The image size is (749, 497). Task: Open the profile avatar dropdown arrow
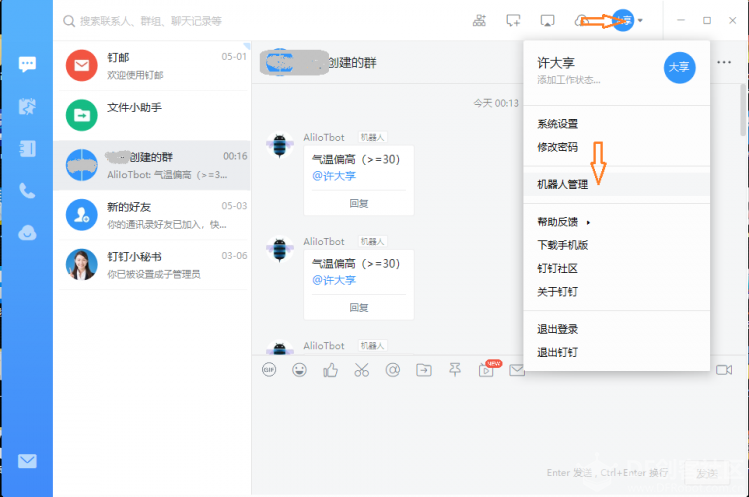coord(640,21)
